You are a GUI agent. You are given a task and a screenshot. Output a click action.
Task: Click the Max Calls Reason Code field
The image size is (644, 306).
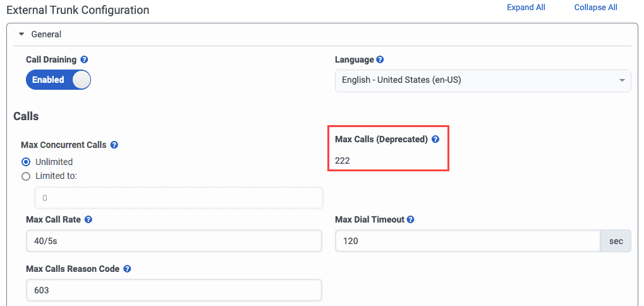pyautogui.click(x=174, y=290)
